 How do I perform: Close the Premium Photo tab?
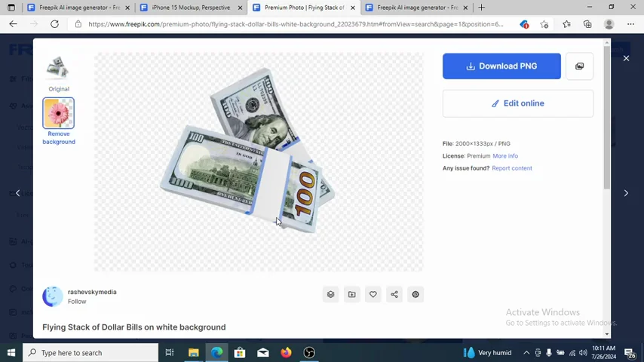click(x=352, y=8)
